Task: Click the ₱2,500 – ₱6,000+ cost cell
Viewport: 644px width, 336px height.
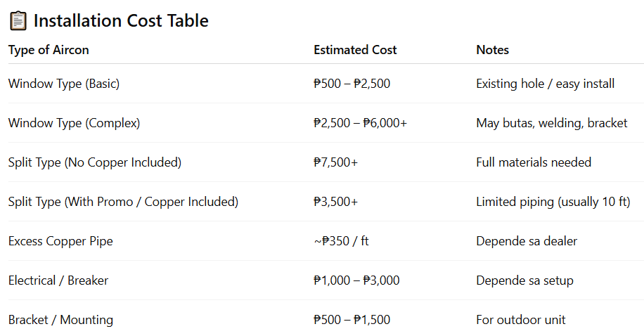Action: pyautogui.click(x=360, y=123)
